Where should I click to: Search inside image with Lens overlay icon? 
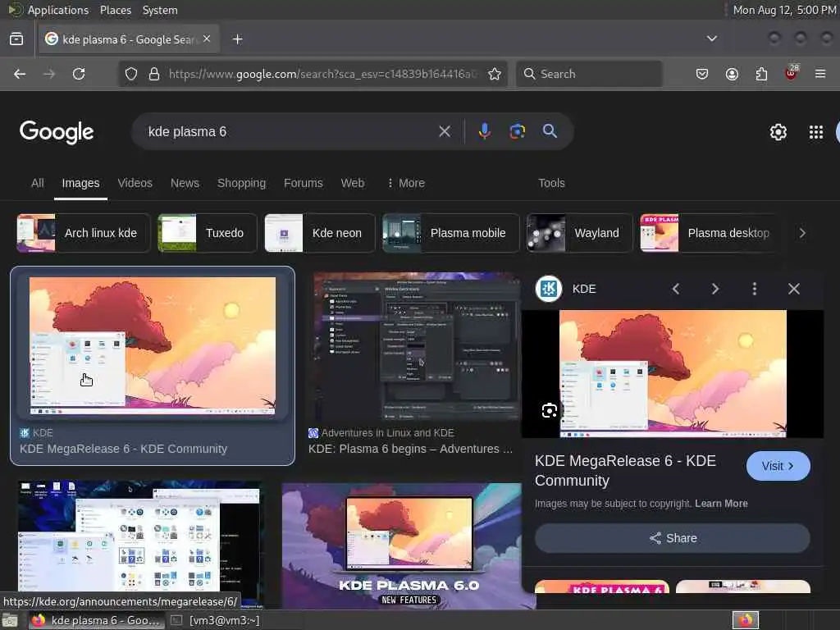[549, 411]
